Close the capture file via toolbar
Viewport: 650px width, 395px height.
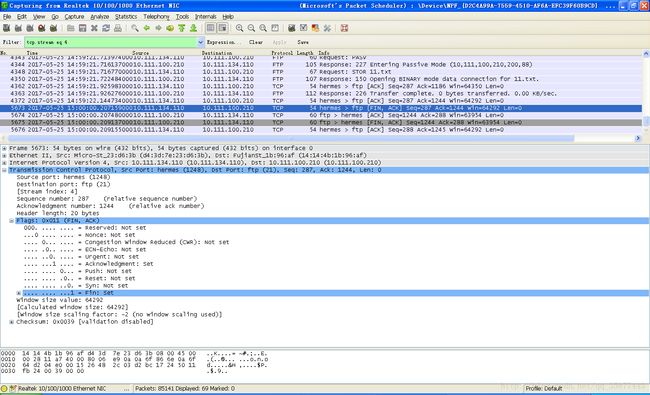click(x=94, y=28)
